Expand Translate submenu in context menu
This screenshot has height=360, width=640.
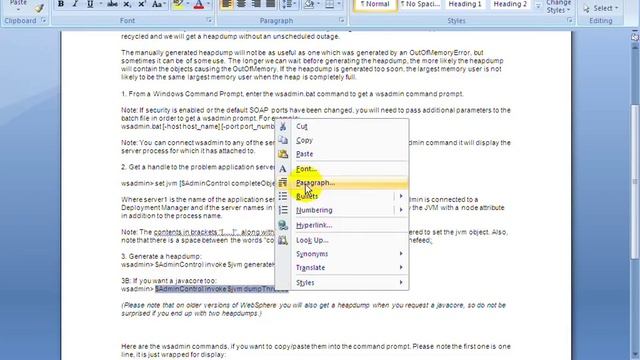[342, 268]
